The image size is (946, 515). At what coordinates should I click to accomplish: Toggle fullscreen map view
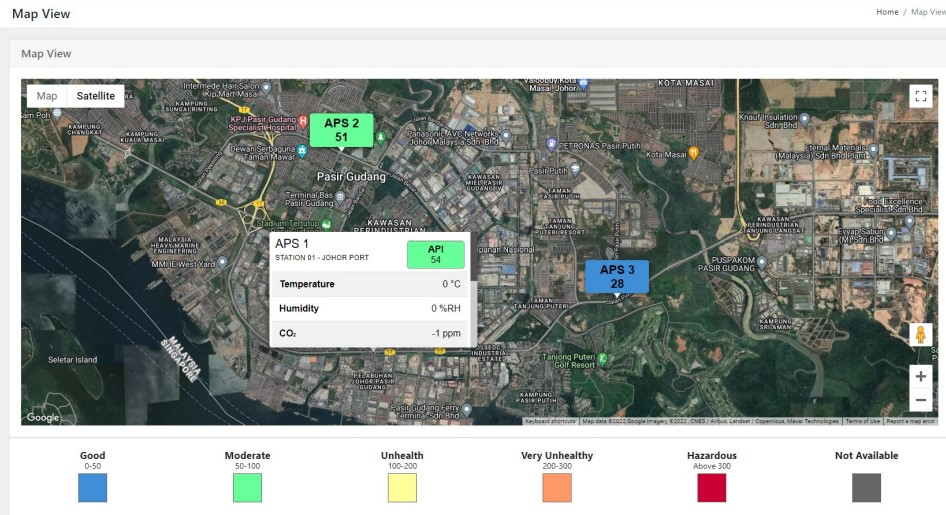click(x=921, y=96)
